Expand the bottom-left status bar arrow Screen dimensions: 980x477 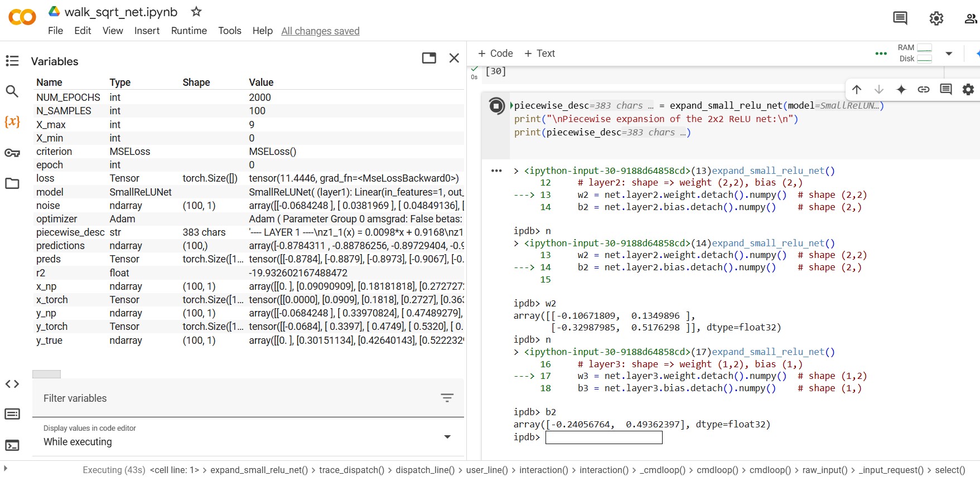pyautogui.click(x=6, y=469)
